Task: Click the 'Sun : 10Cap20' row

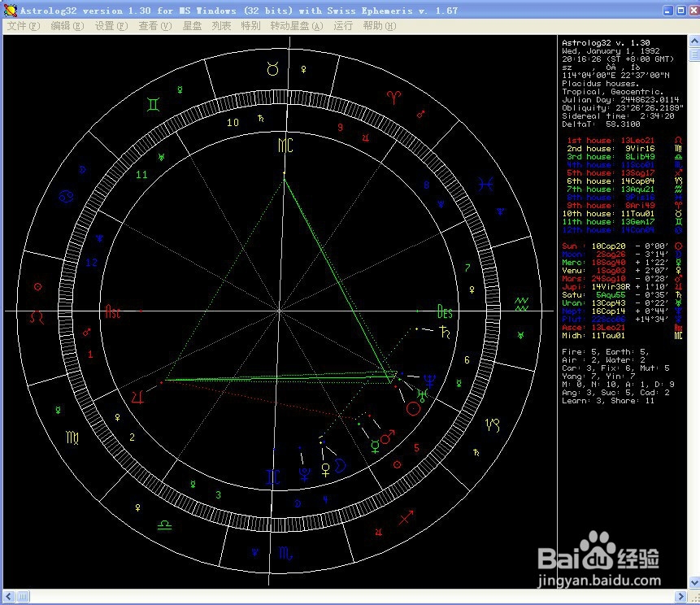Action: coord(622,246)
